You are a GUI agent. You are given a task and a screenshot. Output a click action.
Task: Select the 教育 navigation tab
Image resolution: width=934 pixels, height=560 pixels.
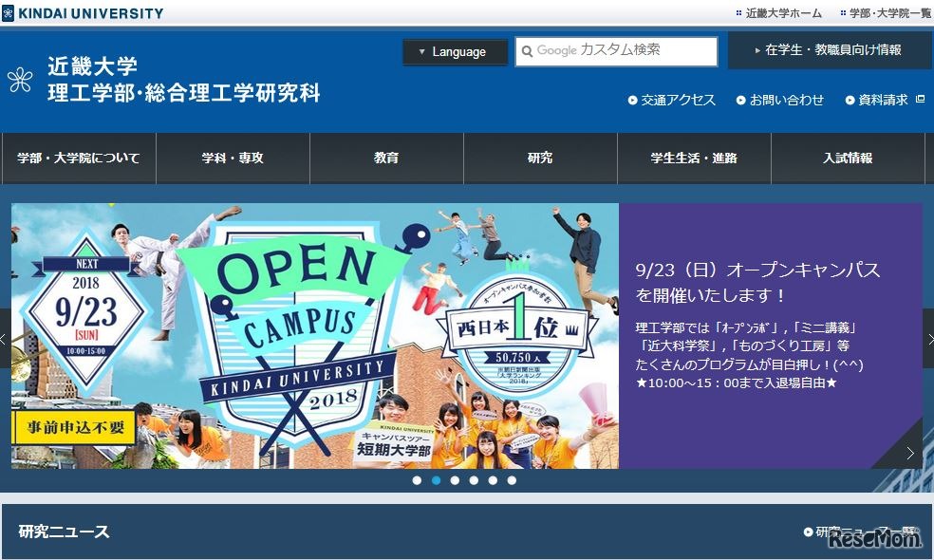point(386,158)
